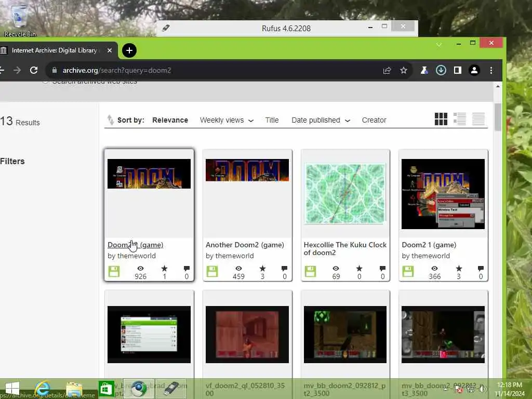
Task: Click the archive.org address bar
Action: pos(217,70)
